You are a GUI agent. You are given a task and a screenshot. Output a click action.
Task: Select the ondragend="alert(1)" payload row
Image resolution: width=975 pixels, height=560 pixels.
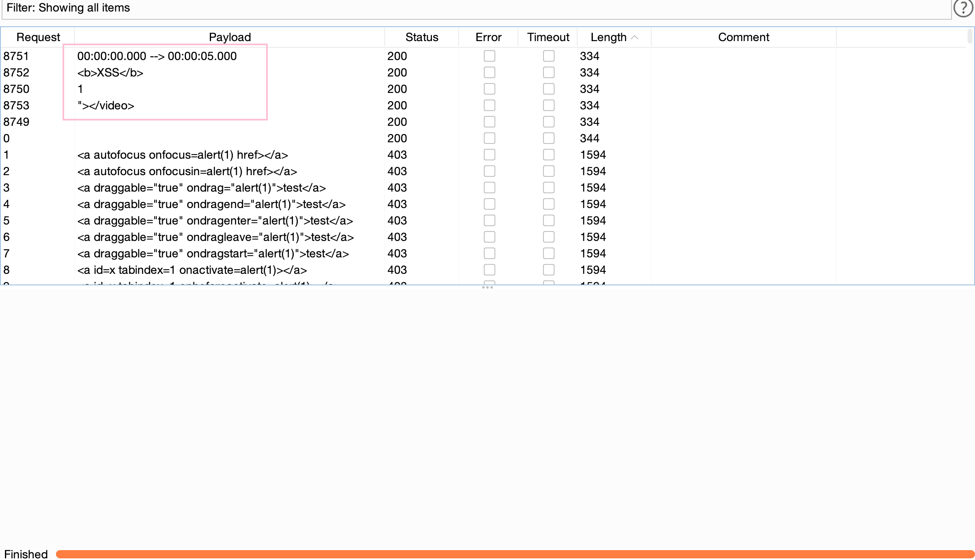tap(211, 204)
